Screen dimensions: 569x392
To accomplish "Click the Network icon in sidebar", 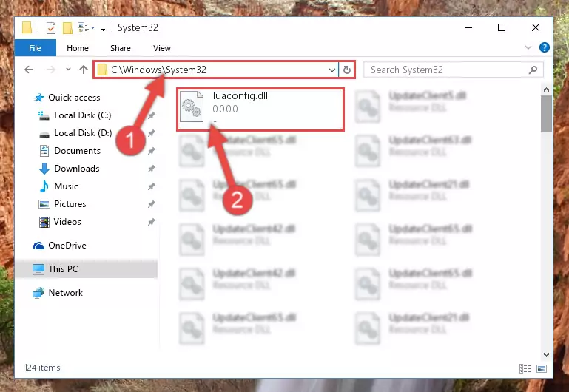I will 38,293.
